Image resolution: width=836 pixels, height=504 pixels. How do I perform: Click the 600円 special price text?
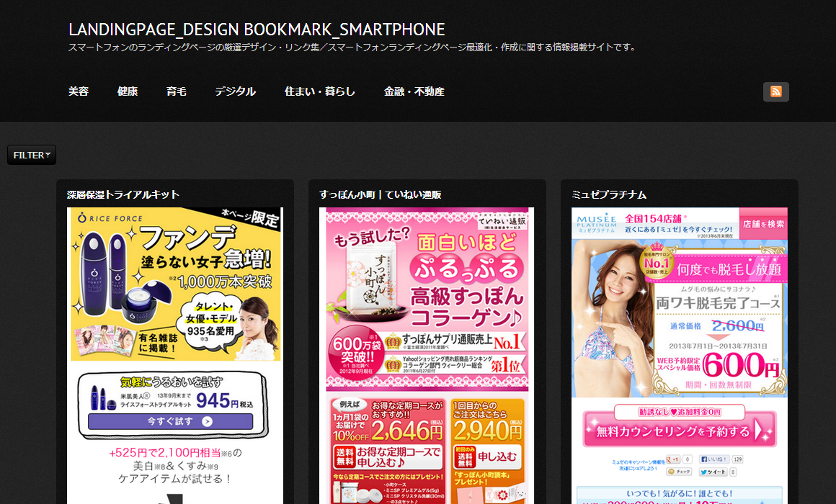pyautogui.click(x=741, y=366)
